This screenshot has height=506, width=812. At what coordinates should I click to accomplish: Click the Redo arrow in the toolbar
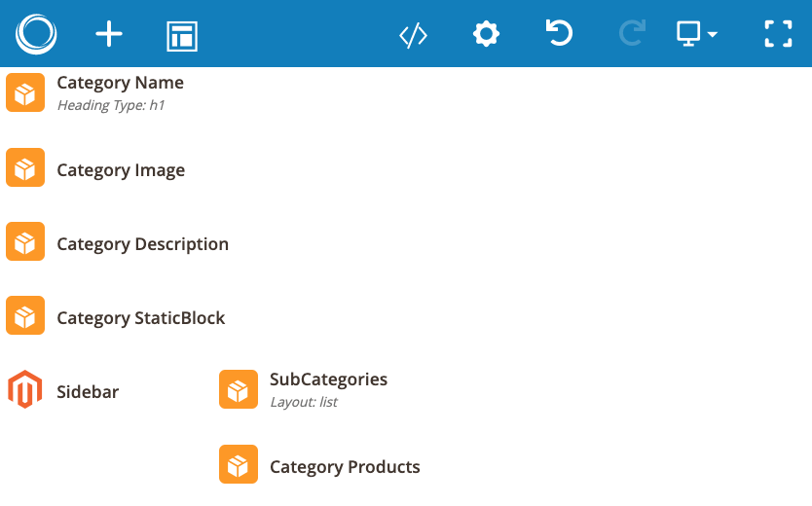click(632, 32)
